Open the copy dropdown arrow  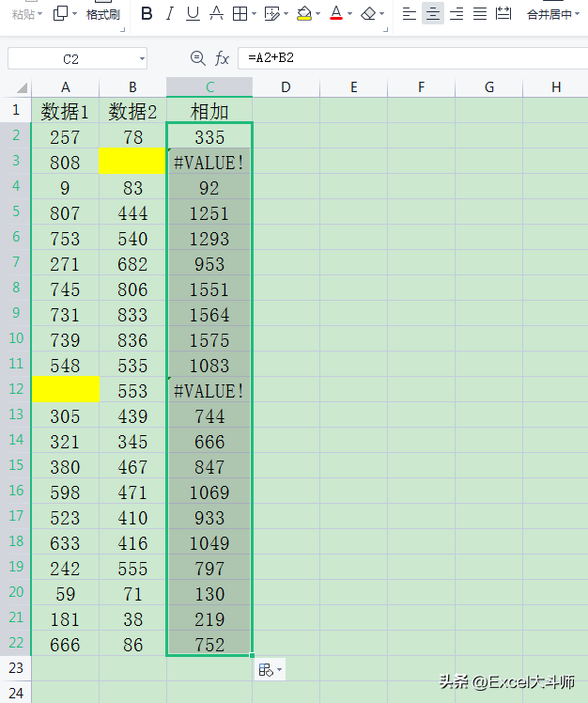74,14
